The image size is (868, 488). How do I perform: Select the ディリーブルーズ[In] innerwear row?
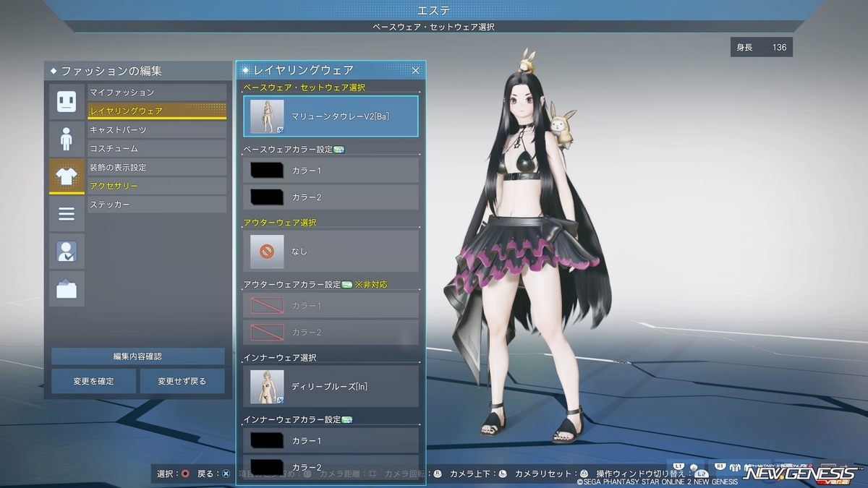pos(331,387)
